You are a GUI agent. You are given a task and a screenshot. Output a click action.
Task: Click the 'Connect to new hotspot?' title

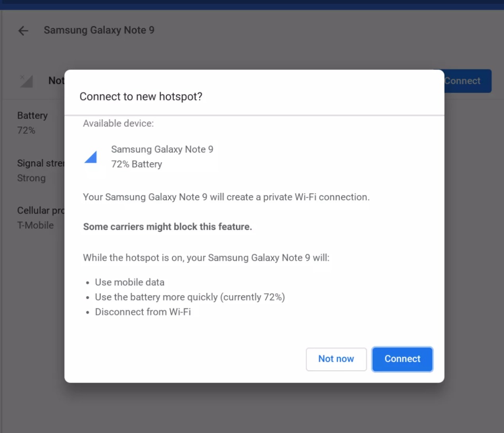pyautogui.click(x=141, y=96)
